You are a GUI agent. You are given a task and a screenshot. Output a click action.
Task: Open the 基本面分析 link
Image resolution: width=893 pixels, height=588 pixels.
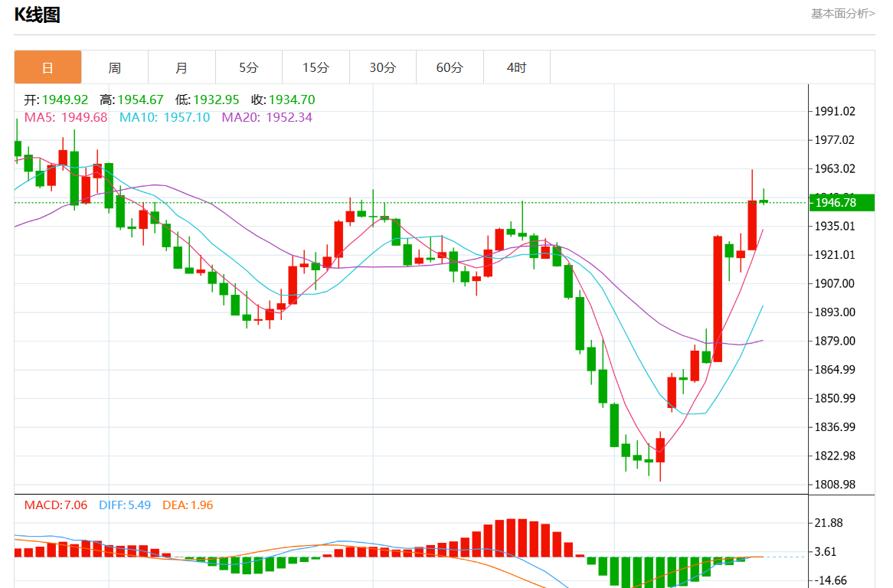point(843,13)
